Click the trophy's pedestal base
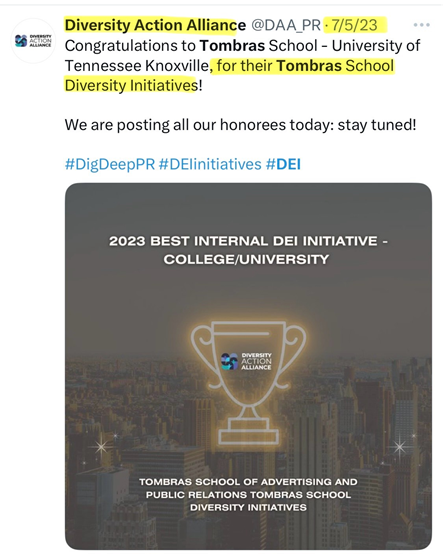The image size is (443, 554). pyautogui.click(x=249, y=431)
